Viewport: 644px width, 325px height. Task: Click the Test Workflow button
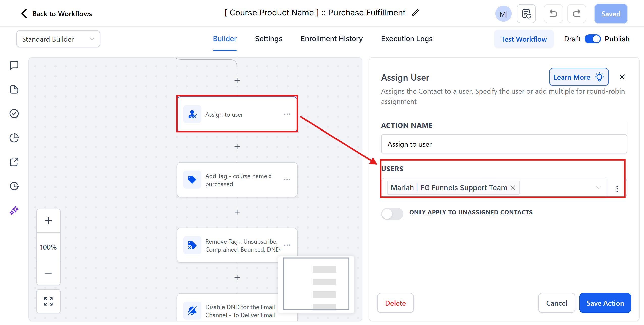tap(524, 39)
